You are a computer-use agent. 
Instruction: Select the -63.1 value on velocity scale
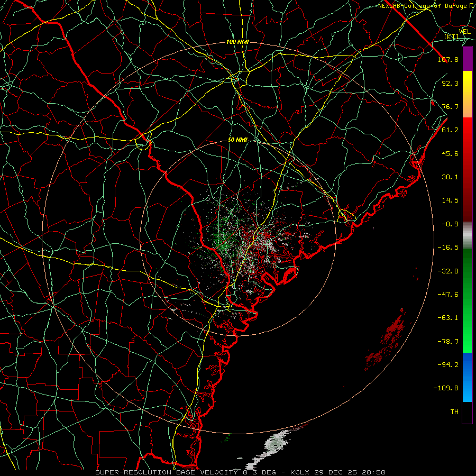pos(448,318)
